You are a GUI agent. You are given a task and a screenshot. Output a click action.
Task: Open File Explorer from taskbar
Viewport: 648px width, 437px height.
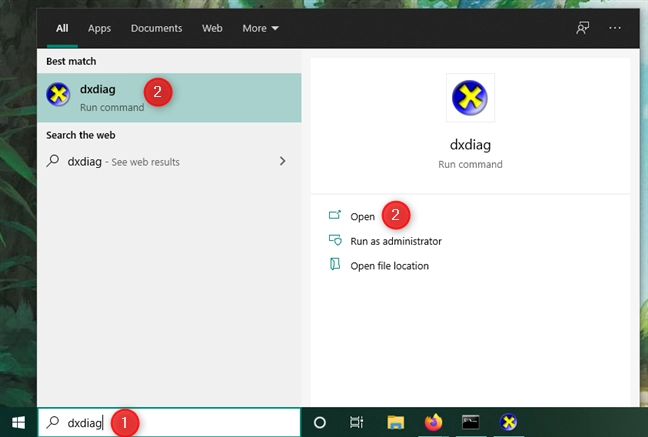(395, 422)
